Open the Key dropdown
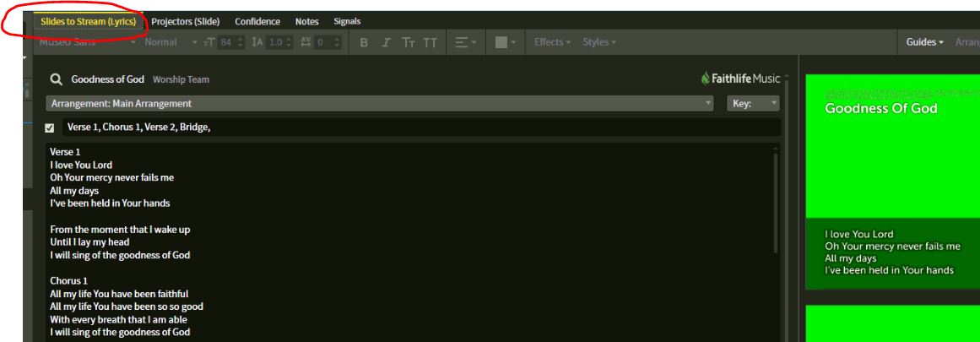Viewport: 980px width, 342px height. click(751, 104)
